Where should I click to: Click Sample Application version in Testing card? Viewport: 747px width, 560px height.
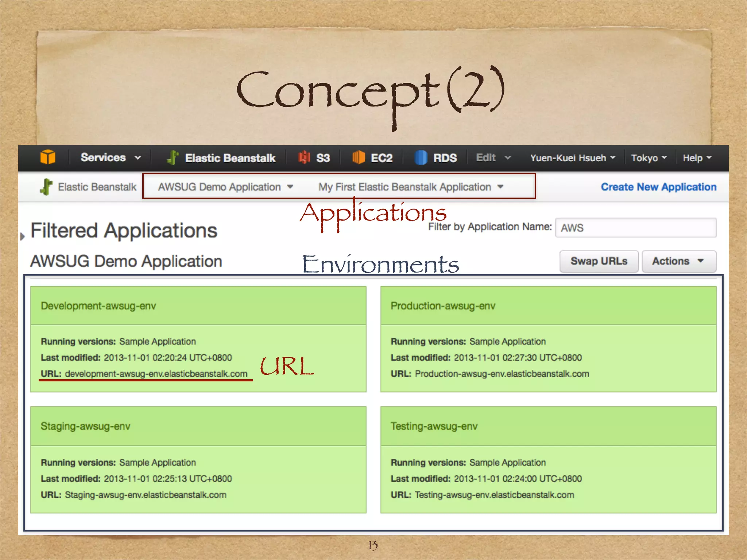[508, 463]
